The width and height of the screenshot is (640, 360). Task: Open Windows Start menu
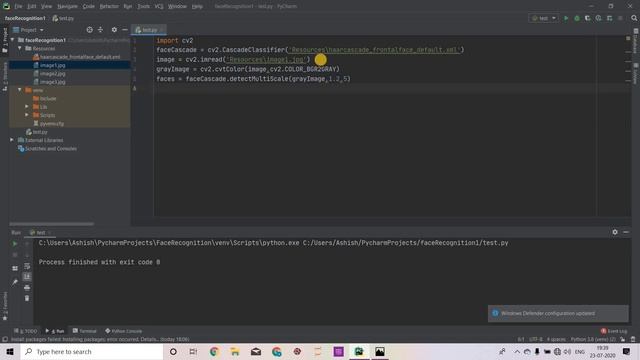click(x=10, y=351)
